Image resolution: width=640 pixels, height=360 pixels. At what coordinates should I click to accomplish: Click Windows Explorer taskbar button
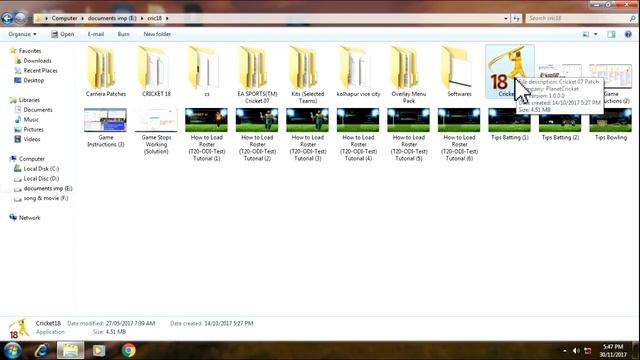(70, 350)
